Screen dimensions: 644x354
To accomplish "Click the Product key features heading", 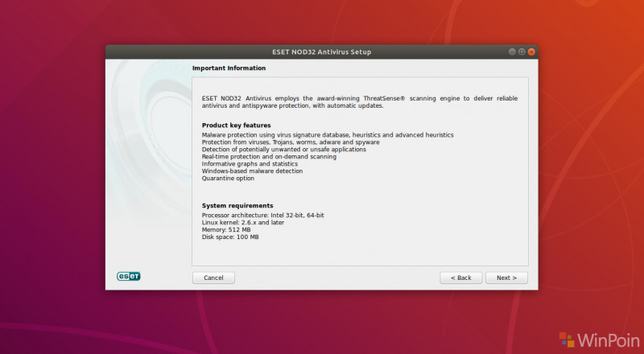I will click(x=236, y=126).
